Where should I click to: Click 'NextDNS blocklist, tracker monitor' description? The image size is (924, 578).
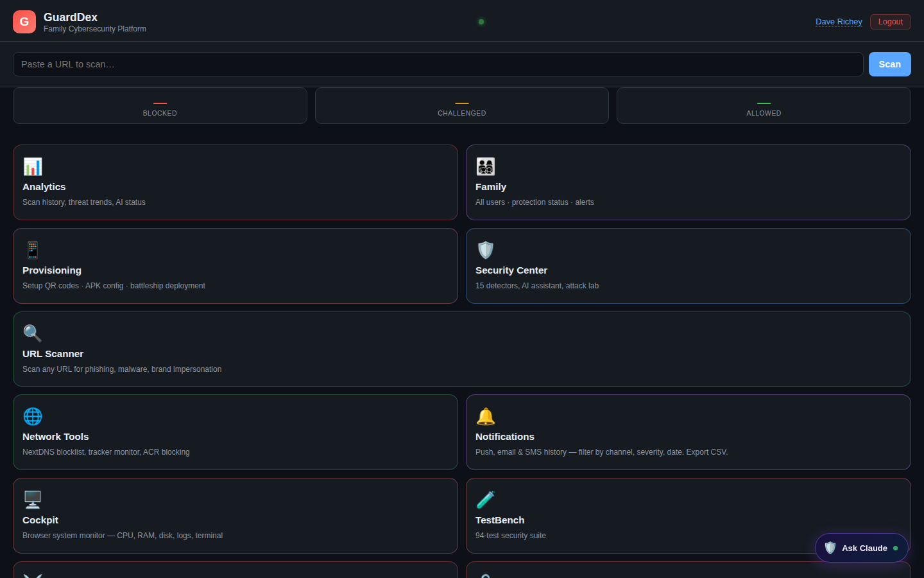pos(106,452)
